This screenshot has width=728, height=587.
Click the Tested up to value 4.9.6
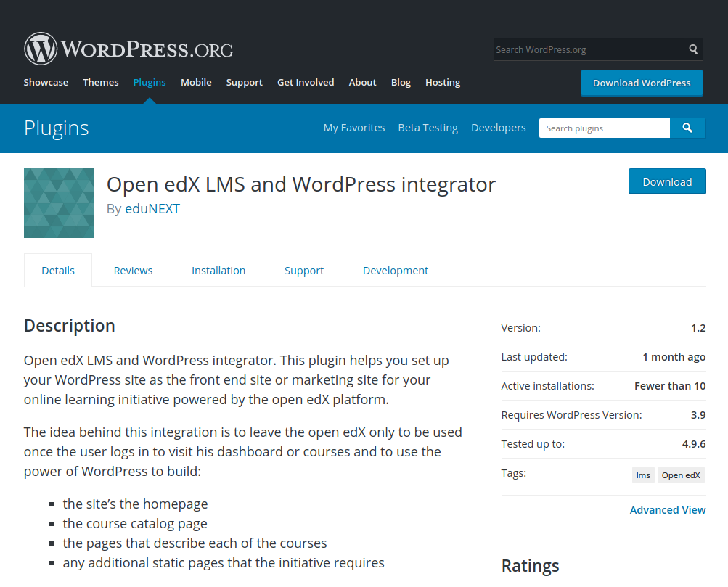pos(694,444)
